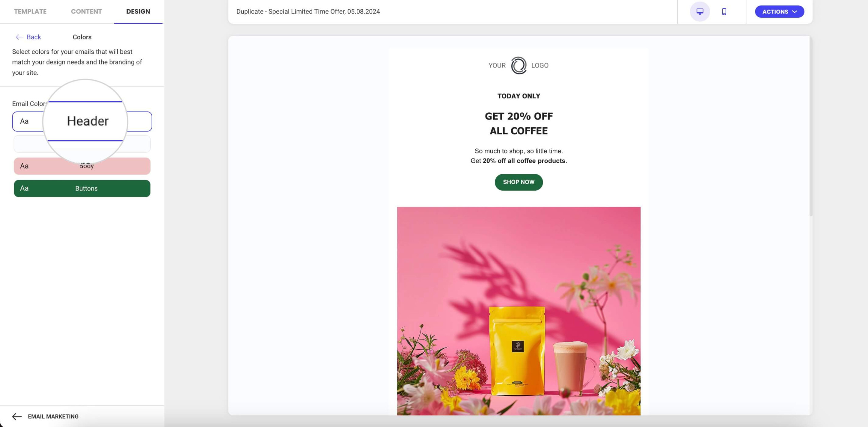Click the coffee product image thumbnail
The image size is (868, 427).
[x=519, y=311]
